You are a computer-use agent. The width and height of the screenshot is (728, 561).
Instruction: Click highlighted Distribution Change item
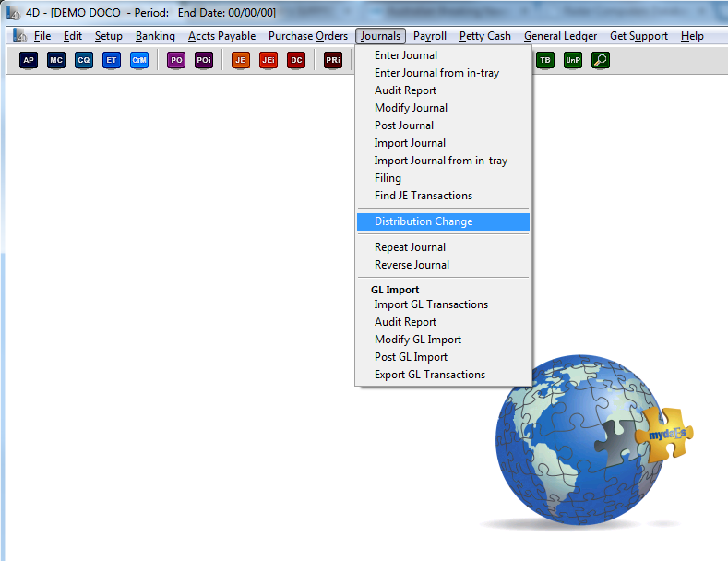[444, 221]
